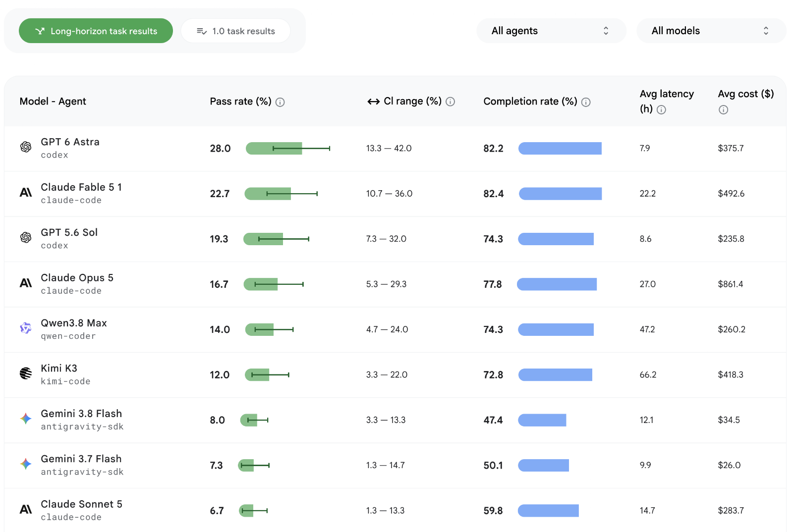Select the GPT 5.6 Sol model name
This screenshot has width=793, height=532.
(x=69, y=232)
